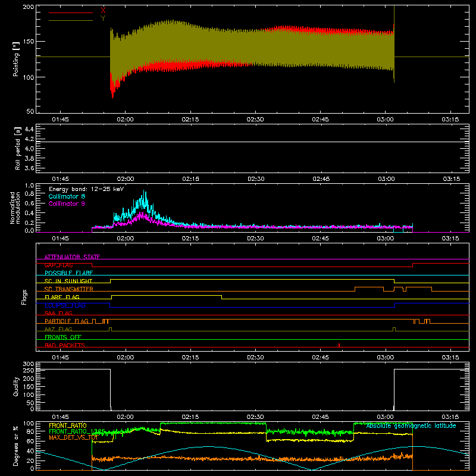This screenshot has width=476, height=476.
Task: Click the red spike on the BAD_PACKETS line
Action: click(x=339, y=345)
